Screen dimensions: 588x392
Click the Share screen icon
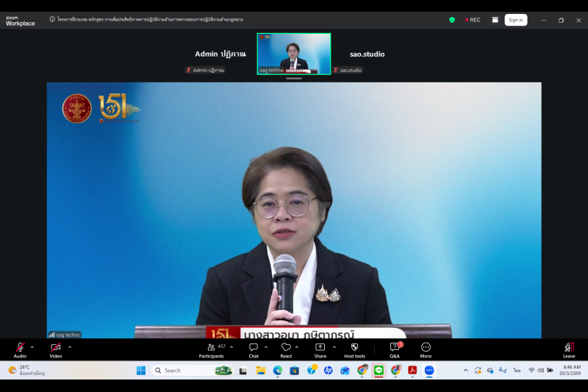320,348
